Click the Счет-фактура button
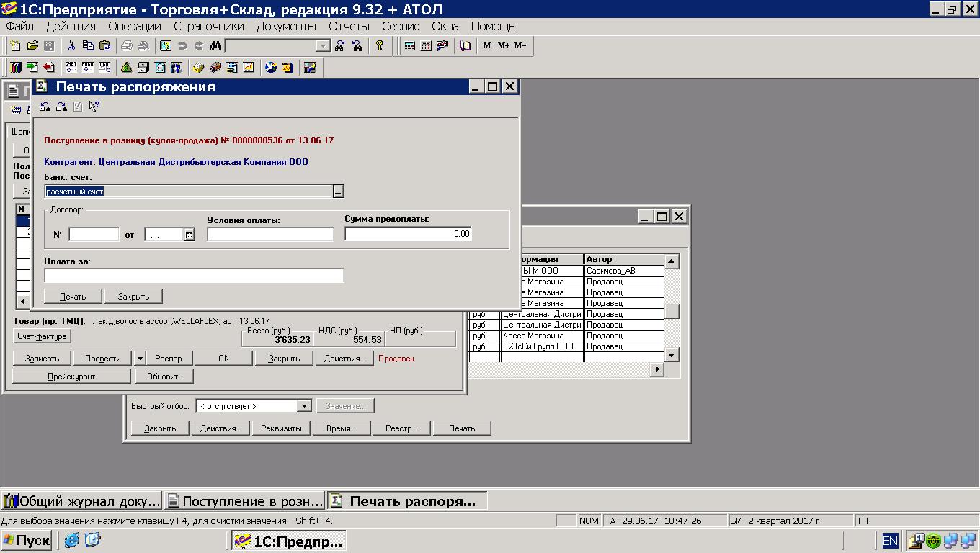This screenshot has height=553, width=980. (42, 336)
